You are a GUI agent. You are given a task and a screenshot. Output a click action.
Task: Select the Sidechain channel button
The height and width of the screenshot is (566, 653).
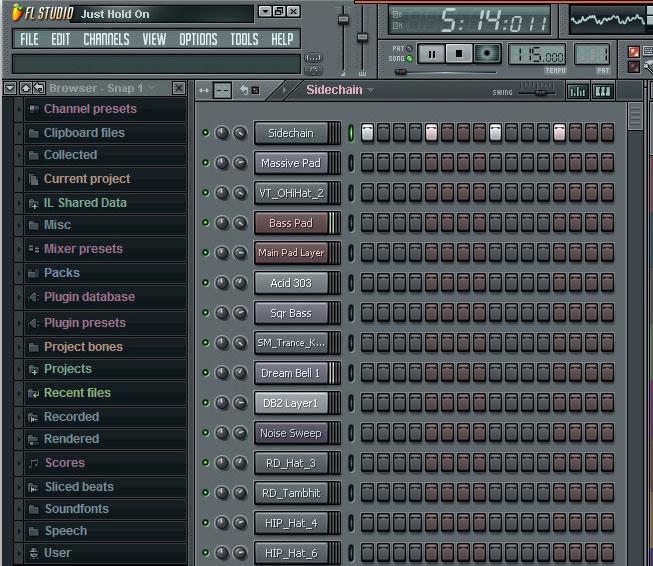click(x=291, y=133)
